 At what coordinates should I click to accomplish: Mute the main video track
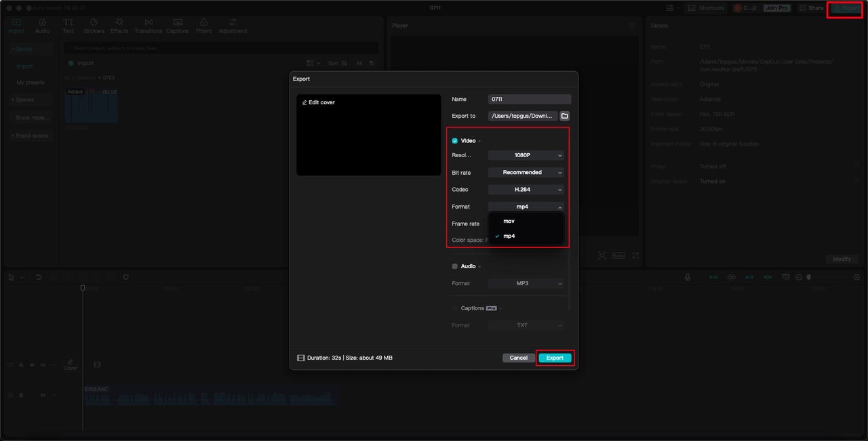[43, 365]
